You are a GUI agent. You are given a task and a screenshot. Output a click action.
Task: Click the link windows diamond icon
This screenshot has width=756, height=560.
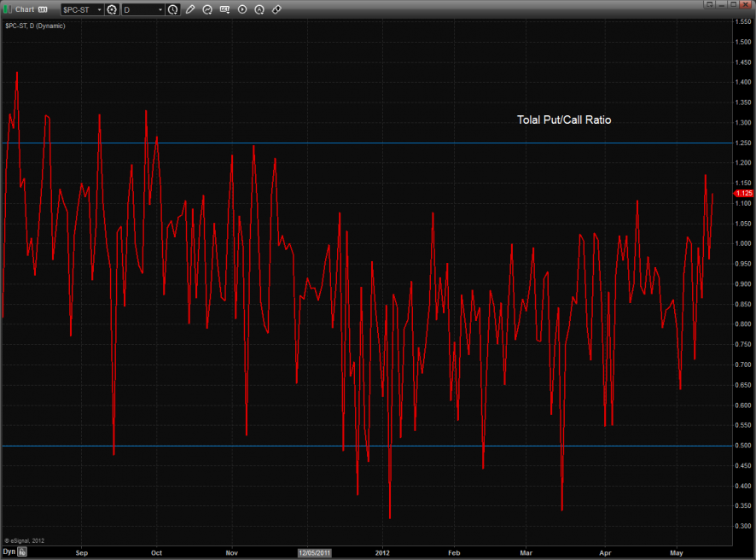point(276,9)
